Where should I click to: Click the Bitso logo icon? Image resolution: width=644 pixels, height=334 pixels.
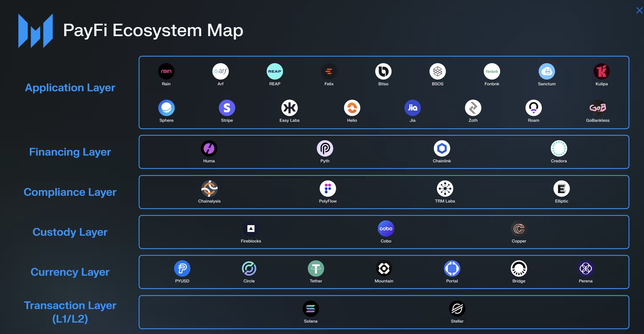[x=383, y=71]
